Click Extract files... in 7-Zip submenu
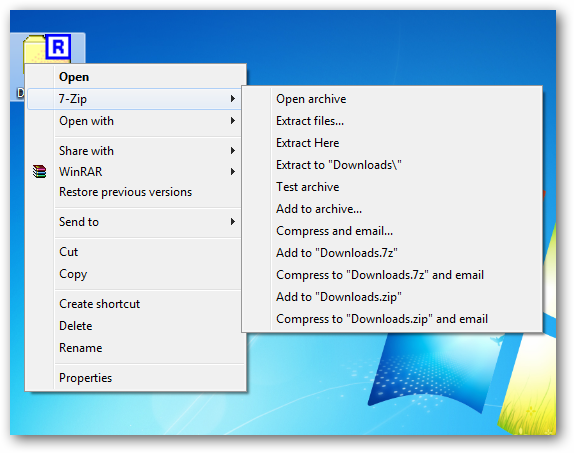The height and width of the screenshot is (453, 574). pos(392,121)
